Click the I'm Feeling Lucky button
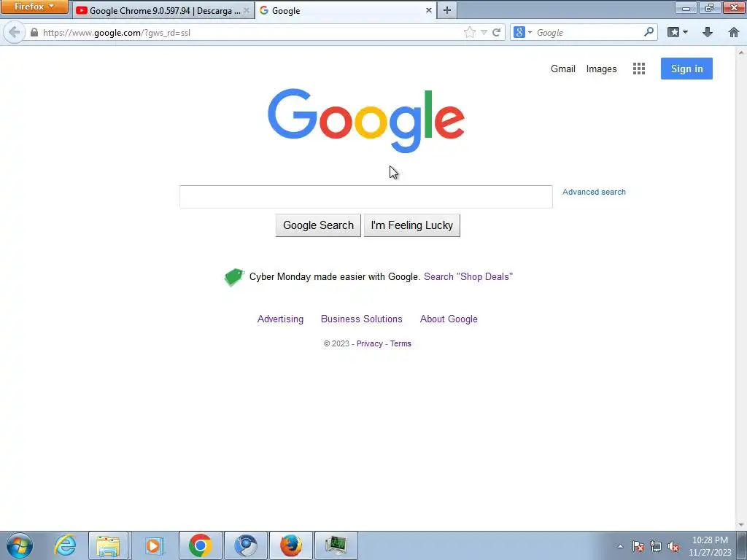 (411, 225)
